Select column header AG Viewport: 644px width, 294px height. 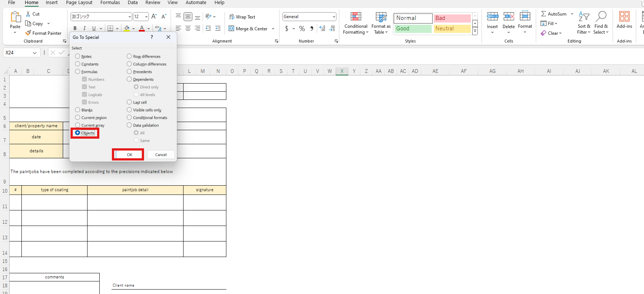492,71
